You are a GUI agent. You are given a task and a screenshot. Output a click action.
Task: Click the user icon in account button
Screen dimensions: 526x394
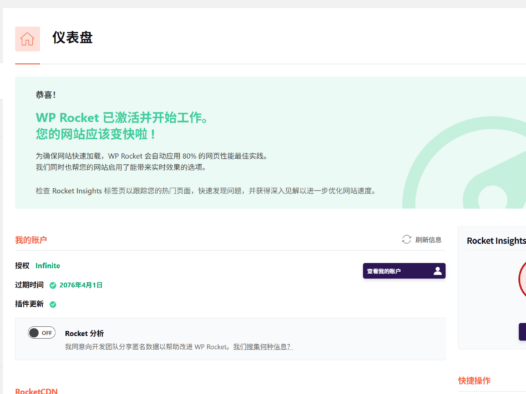coord(437,271)
